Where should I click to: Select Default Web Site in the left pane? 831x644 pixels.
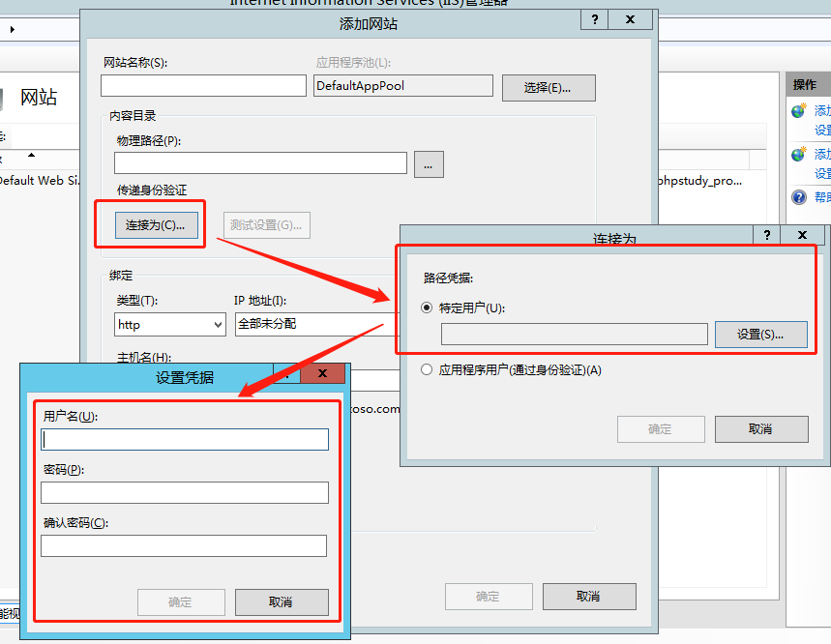(x=37, y=180)
